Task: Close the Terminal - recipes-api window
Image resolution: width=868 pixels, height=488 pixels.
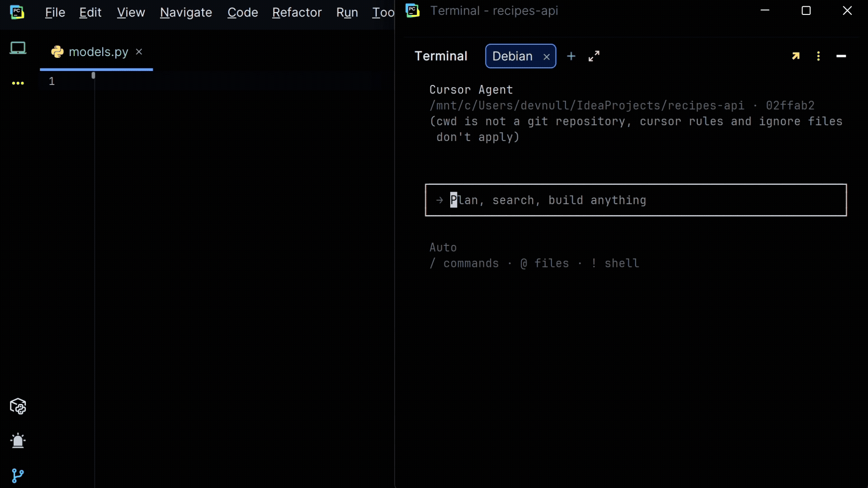Action: [x=847, y=10]
